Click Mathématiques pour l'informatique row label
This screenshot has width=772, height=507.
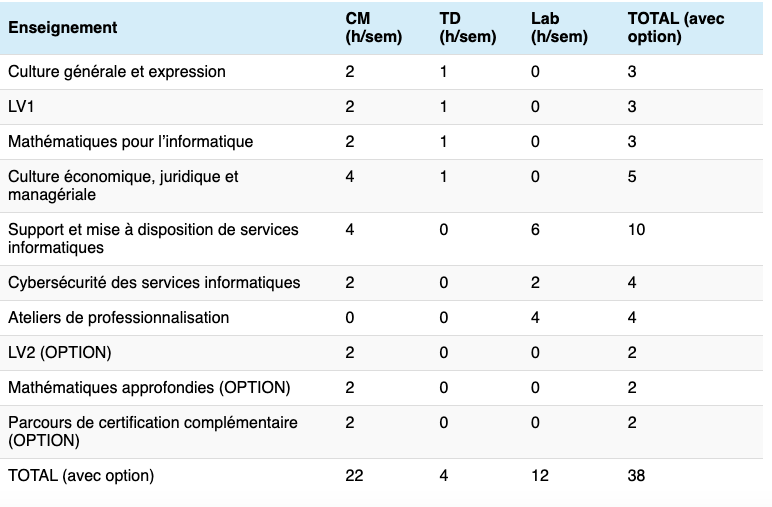tap(130, 142)
